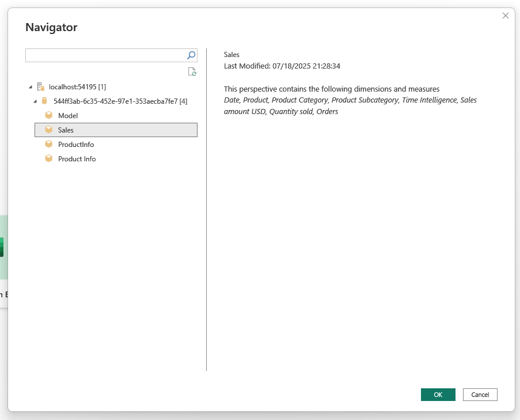Screen dimensions: 520x420
Task: Select the Sales perspective
Action: [x=116, y=130]
